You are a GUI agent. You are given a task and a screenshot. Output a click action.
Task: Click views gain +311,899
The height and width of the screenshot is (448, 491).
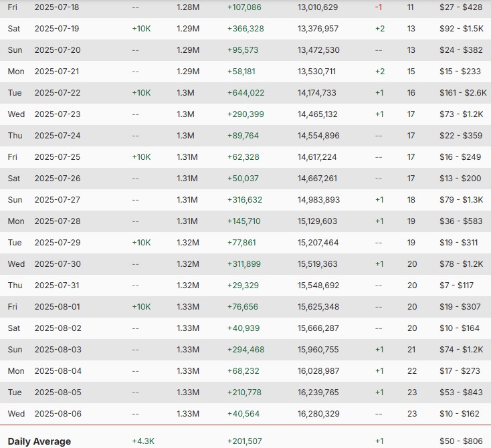pos(244,264)
